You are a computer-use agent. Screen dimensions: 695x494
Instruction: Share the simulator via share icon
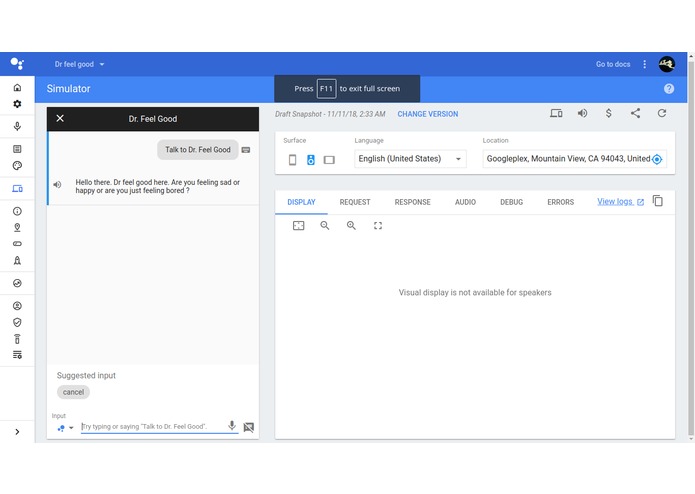pos(636,113)
